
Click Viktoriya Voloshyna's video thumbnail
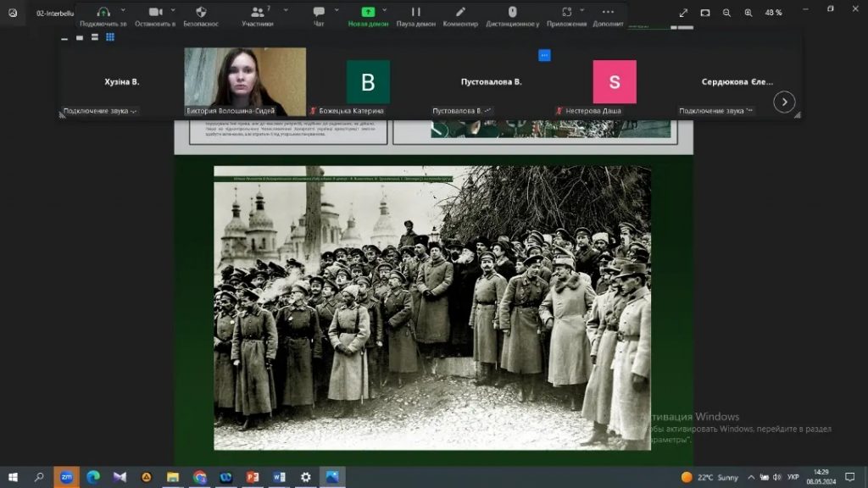pos(245,81)
